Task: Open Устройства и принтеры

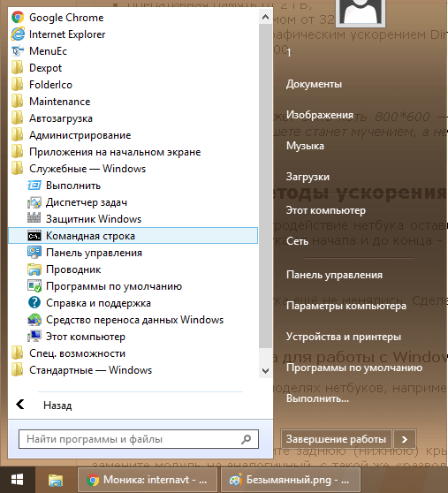Action: point(344,337)
